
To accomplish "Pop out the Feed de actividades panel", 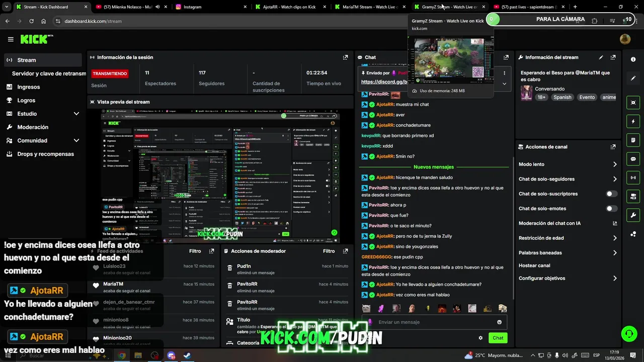I will (x=212, y=251).
